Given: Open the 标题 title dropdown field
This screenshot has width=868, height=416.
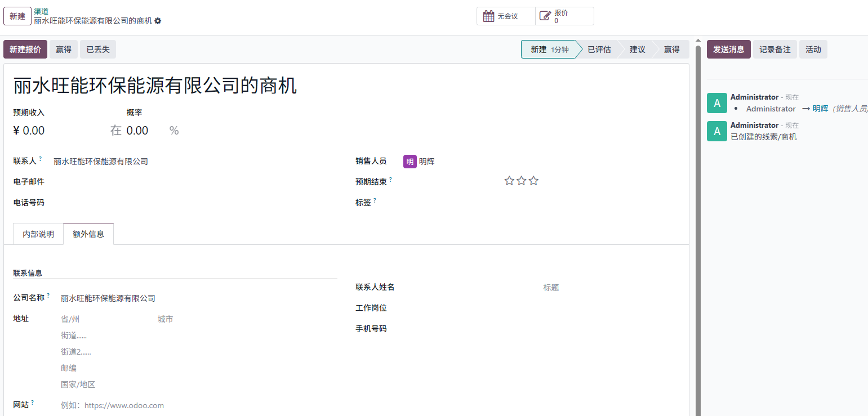Looking at the screenshot, I should coord(608,288).
